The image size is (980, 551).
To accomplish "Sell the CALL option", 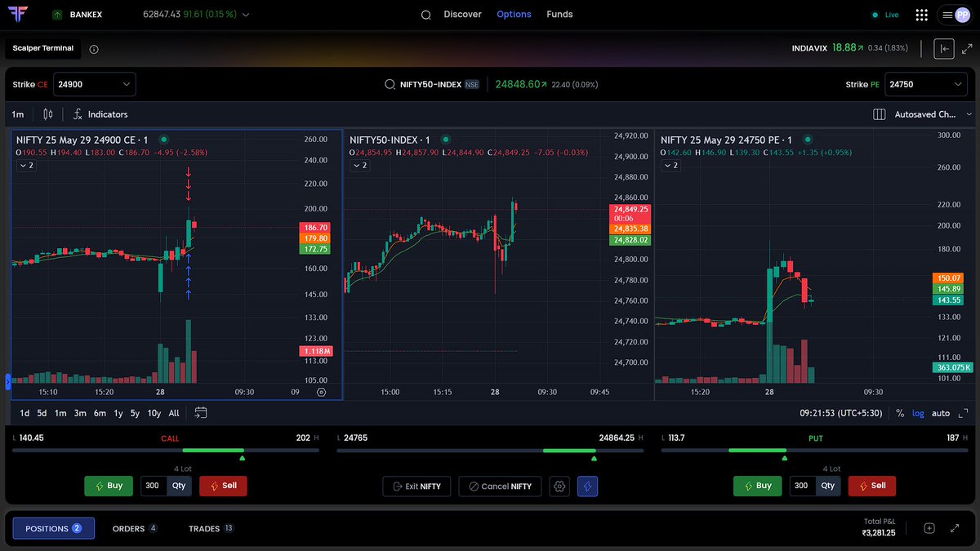I will [223, 486].
